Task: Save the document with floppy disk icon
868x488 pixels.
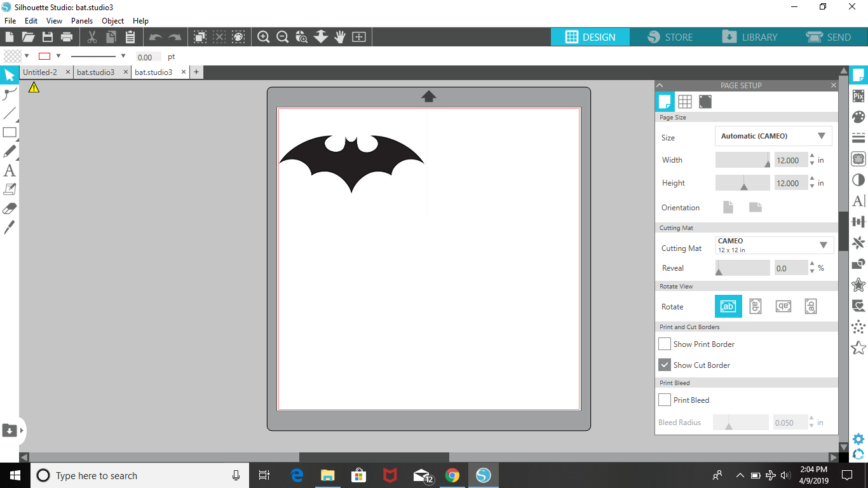Action: [x=47, y=37]
